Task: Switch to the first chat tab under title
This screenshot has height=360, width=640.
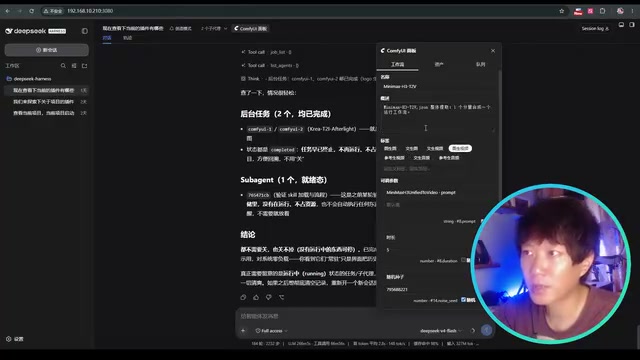Action: click(x=107, y=38)
